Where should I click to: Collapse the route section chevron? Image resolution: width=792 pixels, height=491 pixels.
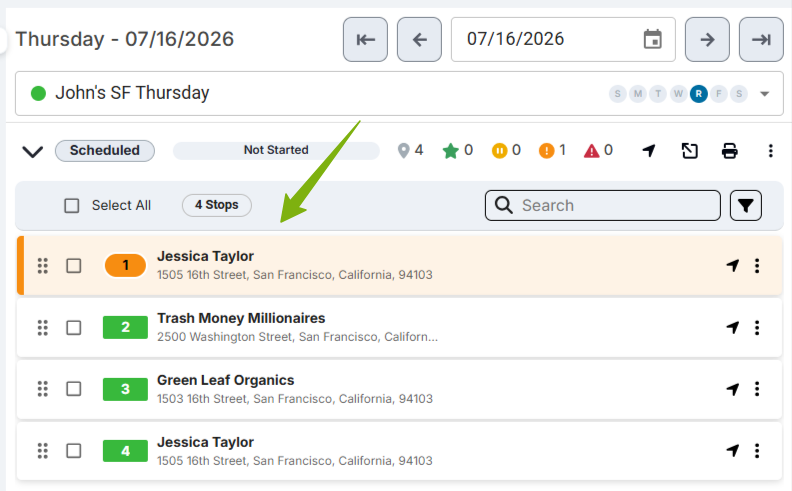33,151
